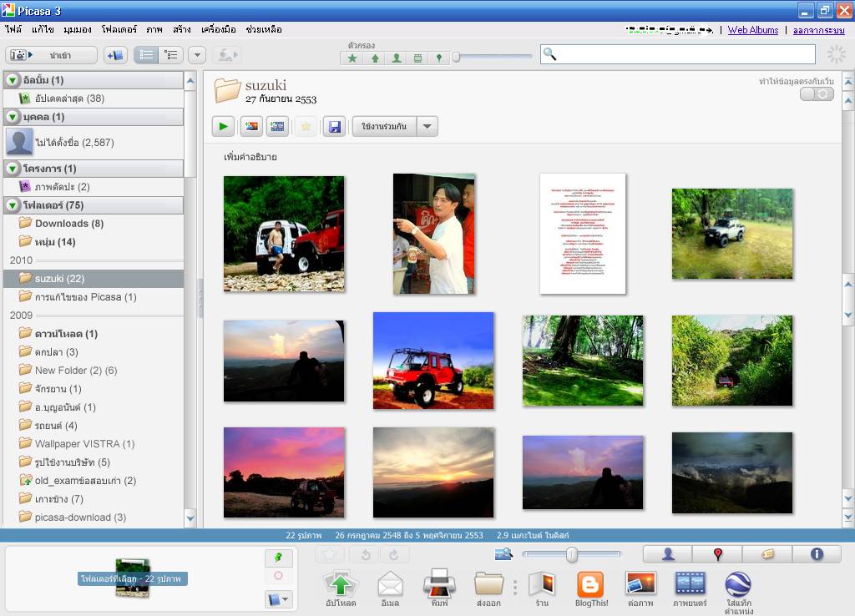Viewport: 855px width, 616px height.
Task: Click the Web Albums link
Action: point(752,30)
